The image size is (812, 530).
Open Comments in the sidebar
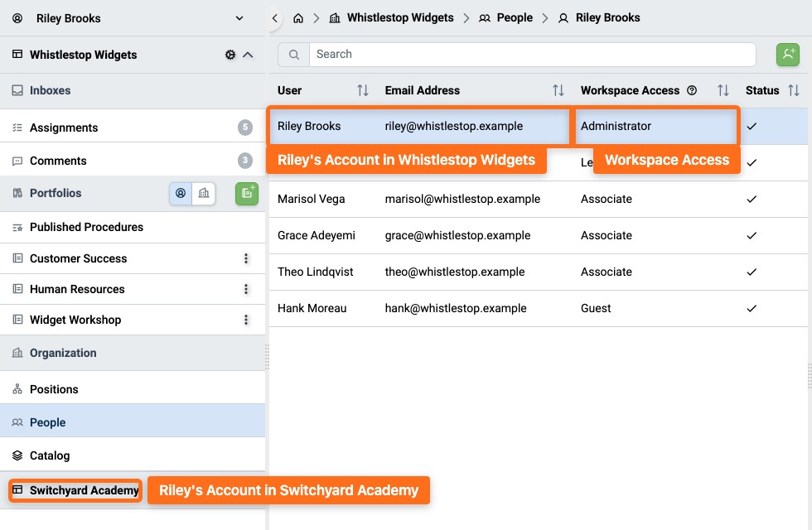tap(133, 161)
